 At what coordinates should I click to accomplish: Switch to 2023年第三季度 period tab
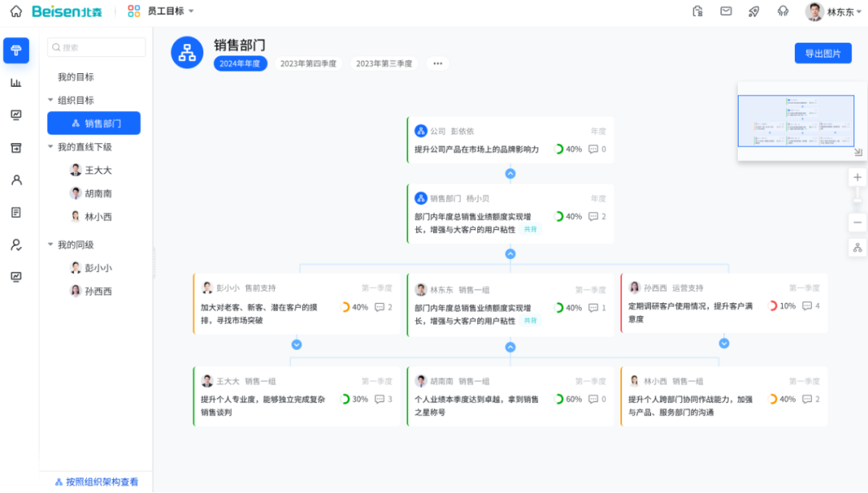(x=383, y=64)
